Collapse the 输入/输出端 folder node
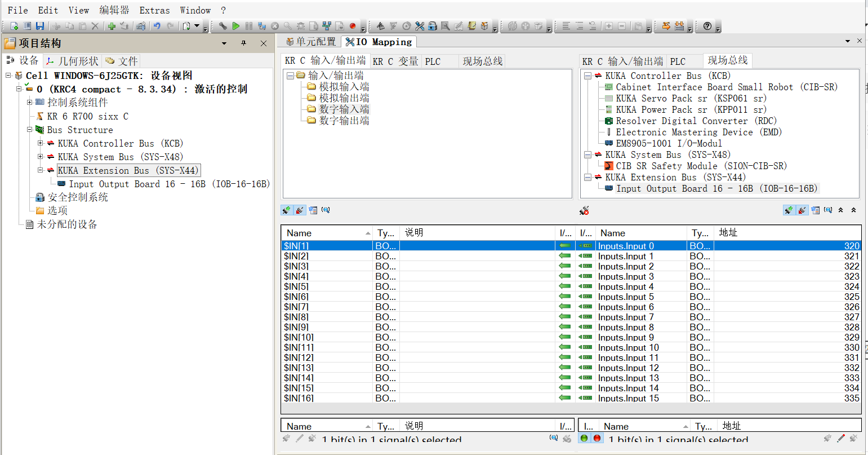 pyautogui.click(x=290, y=76)
